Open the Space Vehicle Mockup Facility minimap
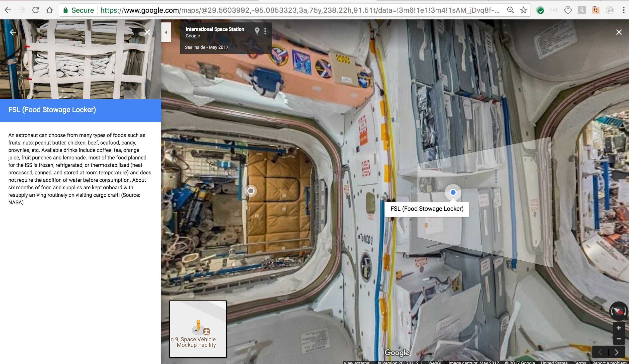 (x=198, y=329)
